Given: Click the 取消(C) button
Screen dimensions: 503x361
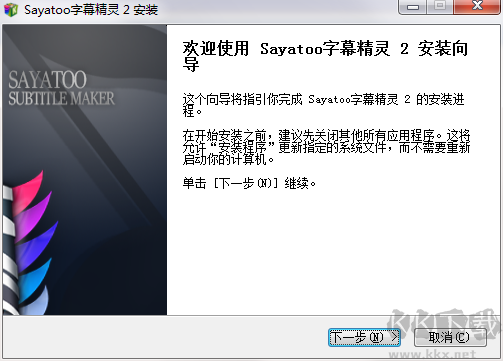Looking at the screenshot, I should click(450, 337).
